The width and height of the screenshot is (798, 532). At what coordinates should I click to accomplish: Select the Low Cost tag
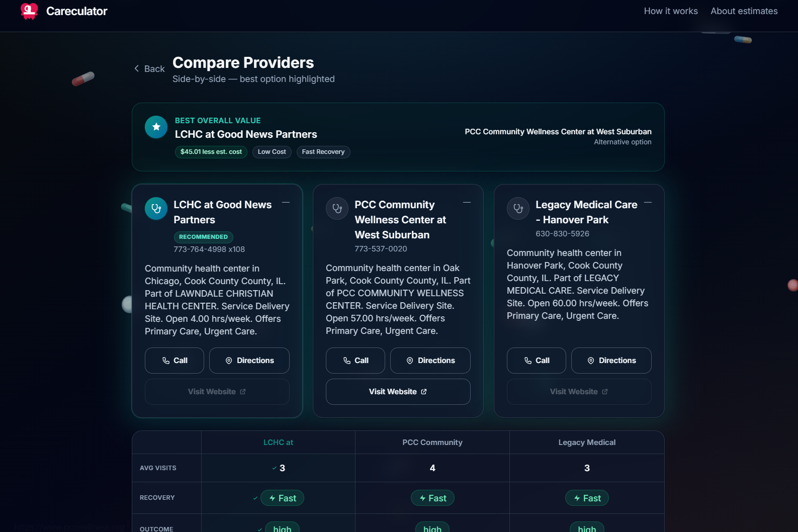272,152
